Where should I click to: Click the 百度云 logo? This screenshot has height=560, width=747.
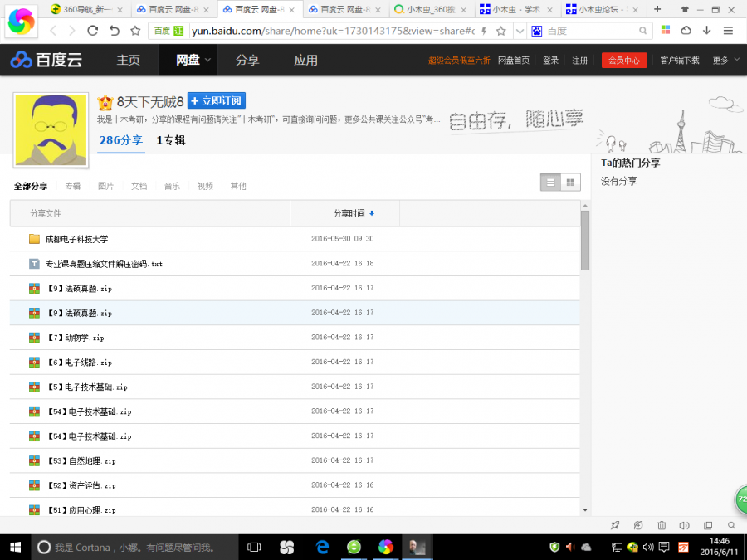pyautogui.click(x=46, y=60)
